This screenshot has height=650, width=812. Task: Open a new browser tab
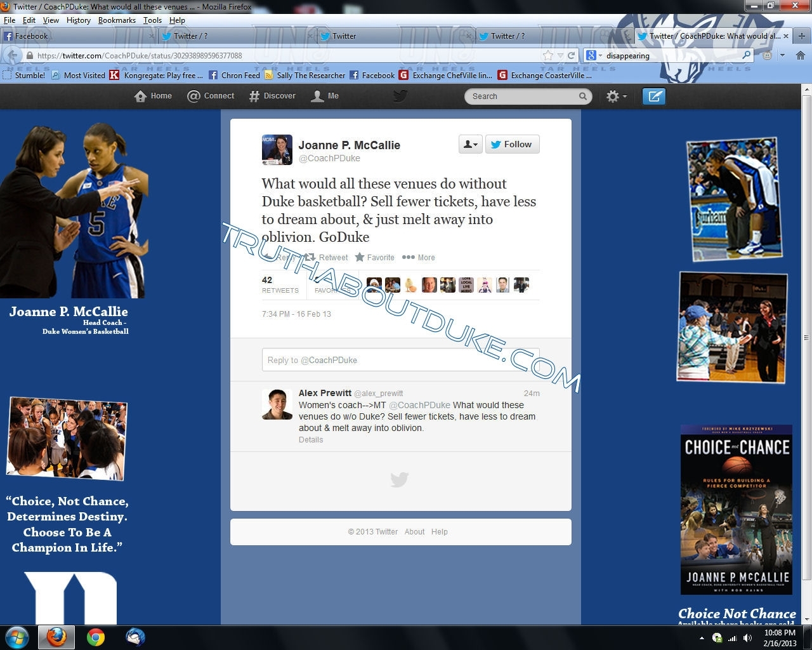point(802,36)
